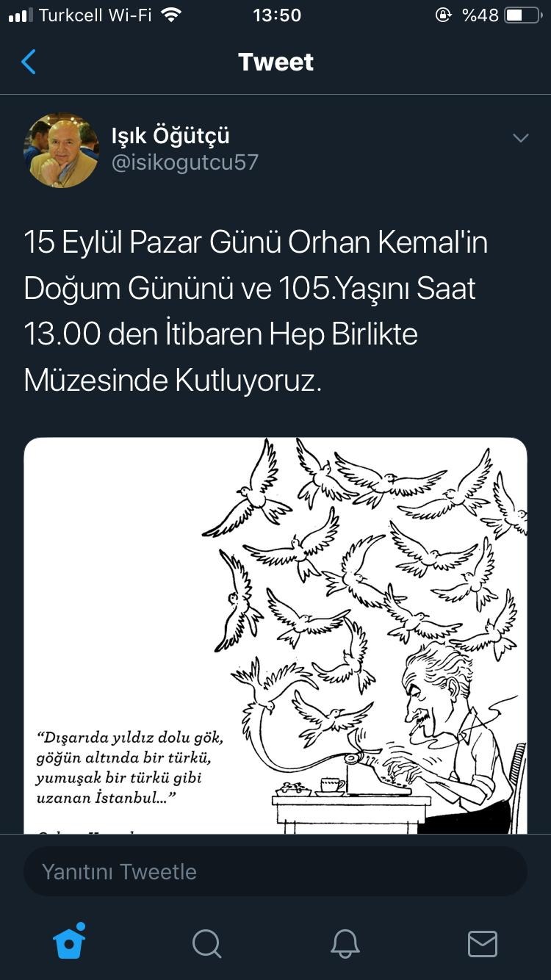Tap the rotation lock status icon
Image resolution: width=551 pixels, height=980 pixels.
[x=443, y=15]
